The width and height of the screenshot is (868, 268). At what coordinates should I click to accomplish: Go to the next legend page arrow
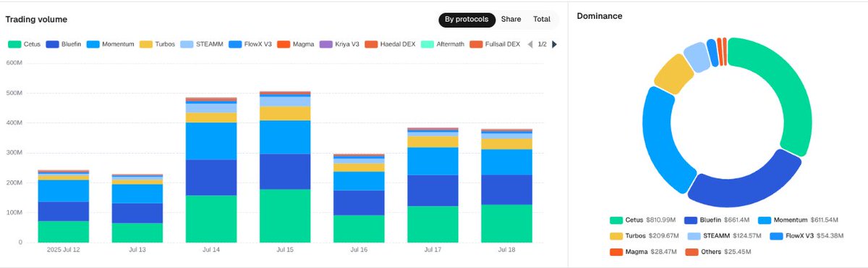click(x=554, y=44)
